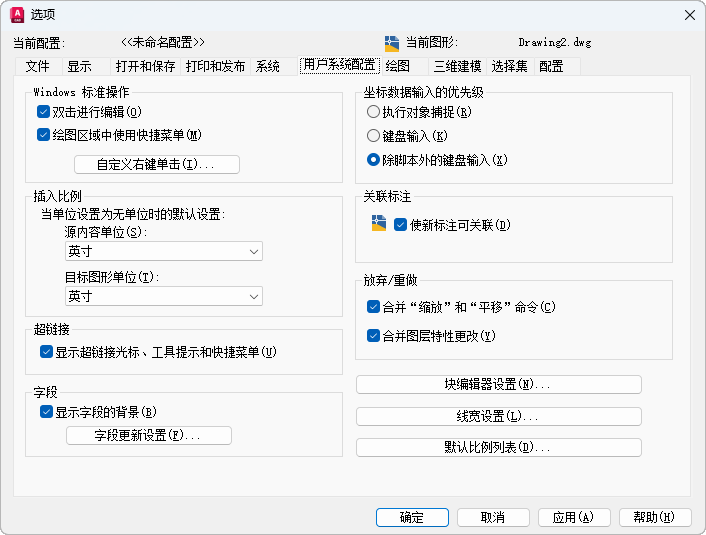This screenshot has width=706, height=535.
Task: Click the current drawing file icon
Action: (x=392, y=43)
